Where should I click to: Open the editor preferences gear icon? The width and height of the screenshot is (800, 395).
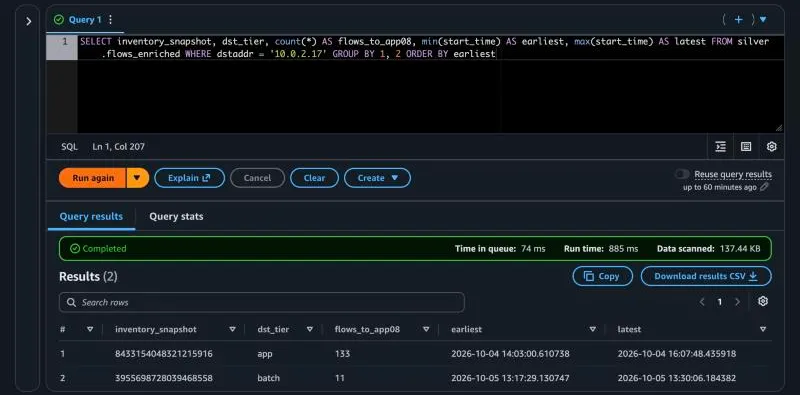coord(771,147)
